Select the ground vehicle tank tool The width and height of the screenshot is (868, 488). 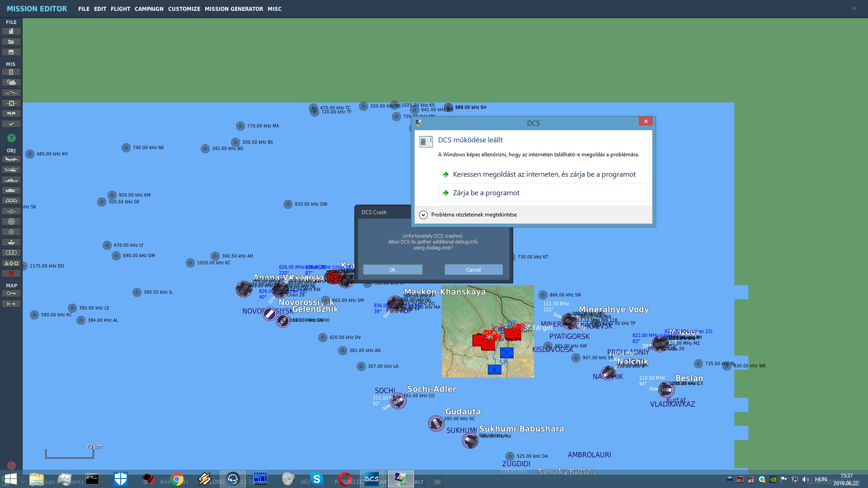[11, 190]
